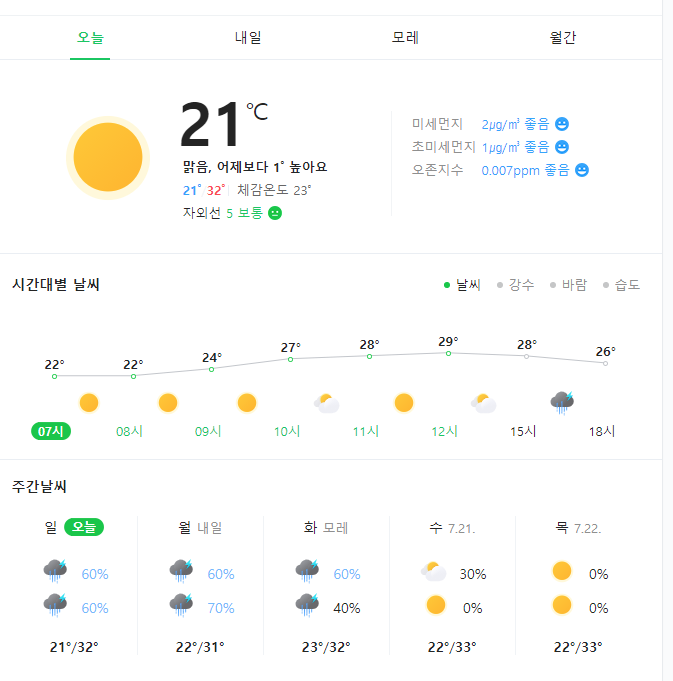
Task: Click the large sun icon for current weather
Action: click(x=107, y=158)
